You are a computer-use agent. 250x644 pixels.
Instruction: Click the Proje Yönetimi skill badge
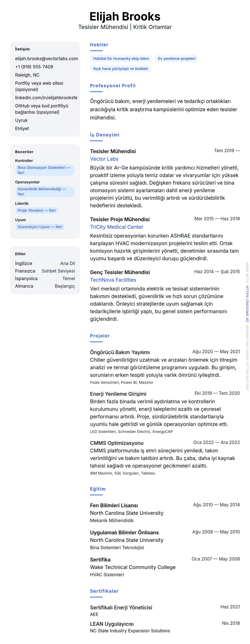(x=37, y=210)
